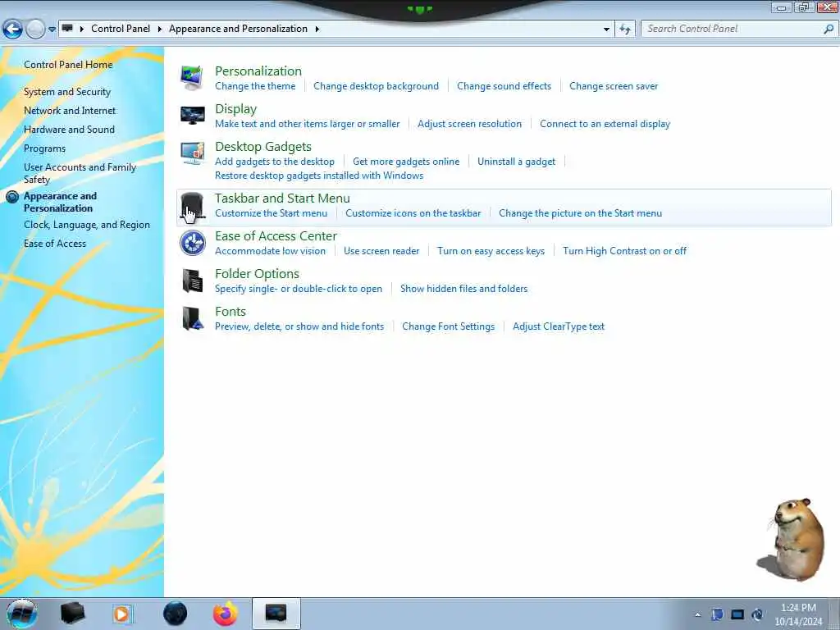This screenshot has height=630, width=840.
Task: Click Customize the Start menu link
Action: (x=271, y=213)
